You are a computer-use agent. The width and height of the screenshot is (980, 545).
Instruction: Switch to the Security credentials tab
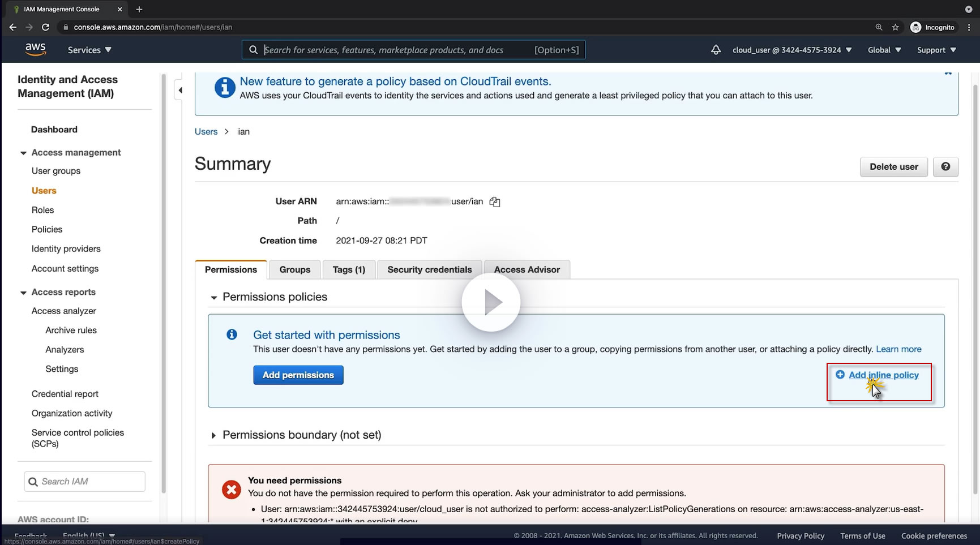click(x=429, y=270)
